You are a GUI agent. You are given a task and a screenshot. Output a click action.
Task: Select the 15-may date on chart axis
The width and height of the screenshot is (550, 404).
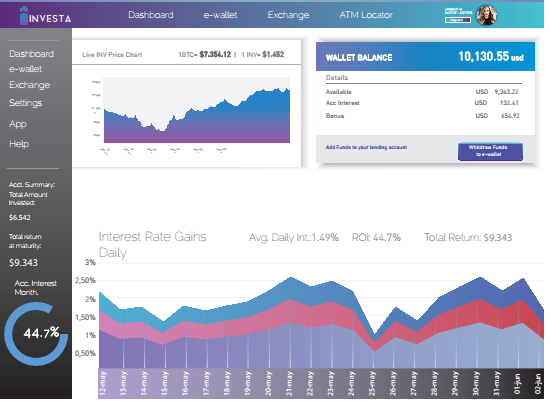click(x=165, y=384)
